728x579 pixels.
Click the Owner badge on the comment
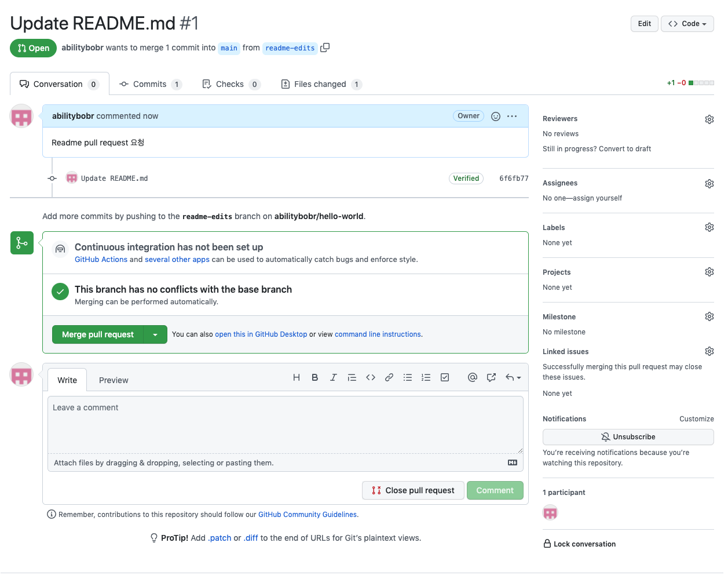click(x=469, y=116)
